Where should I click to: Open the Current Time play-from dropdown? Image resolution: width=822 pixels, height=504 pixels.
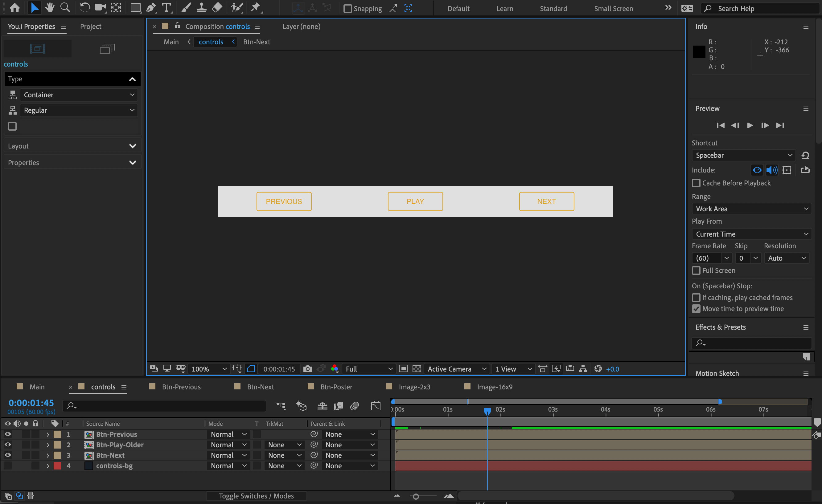pos(751,234)
